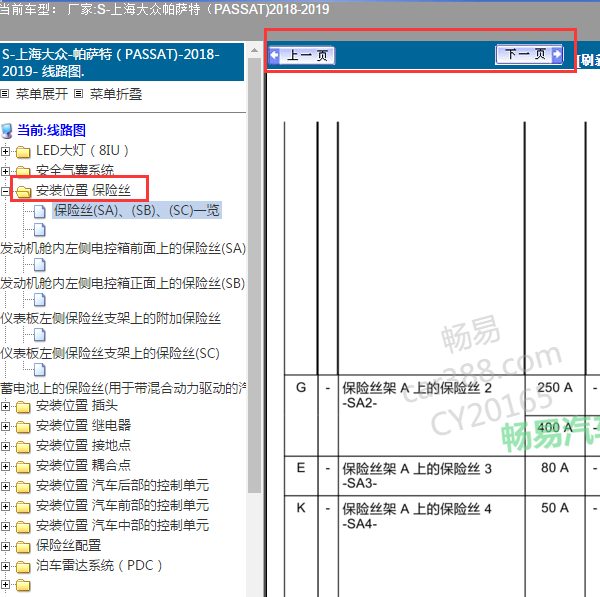Viewport: 600px width, 597px height.
Task: Expand the 安装位置 接地点 node
Action: click(5, 446)
